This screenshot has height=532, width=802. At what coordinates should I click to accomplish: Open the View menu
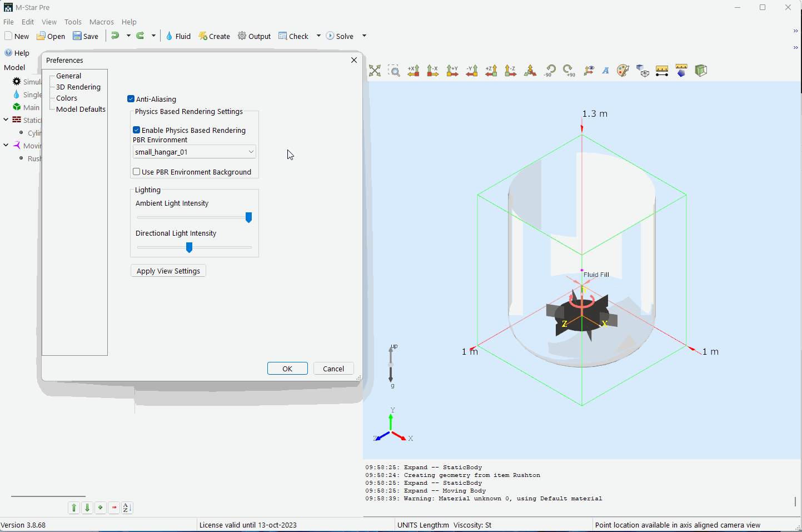tap(49, 22)
